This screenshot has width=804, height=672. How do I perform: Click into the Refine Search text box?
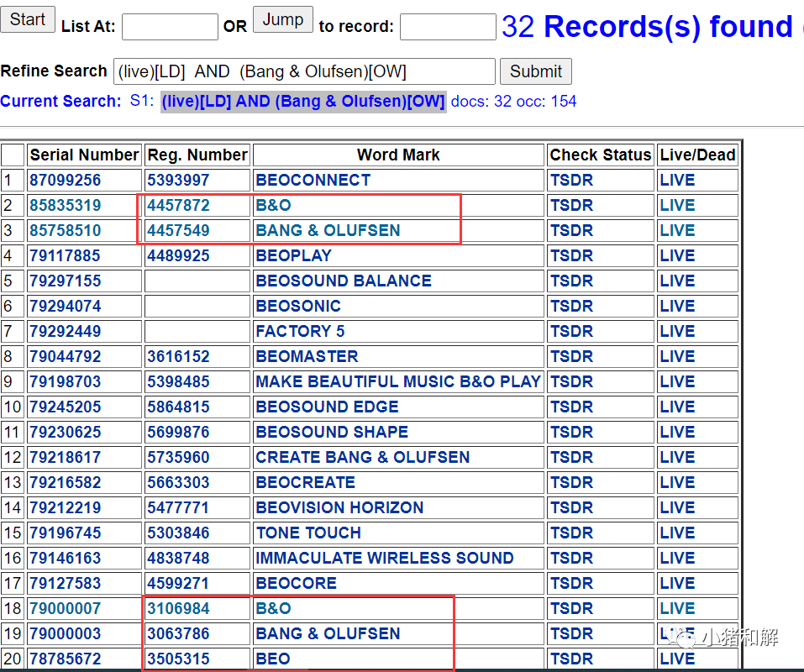tap(304, 71)
